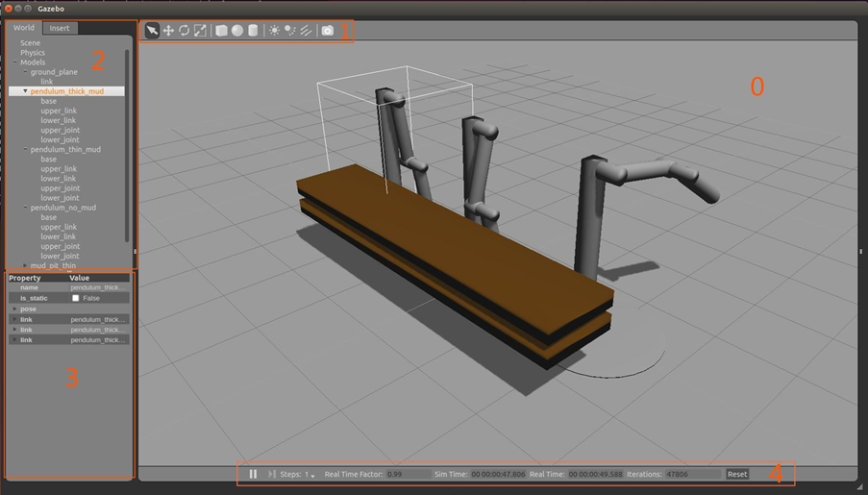868x495 pixels.
Task: Select the arrow selection mode tool
Action: coord(152,31)
